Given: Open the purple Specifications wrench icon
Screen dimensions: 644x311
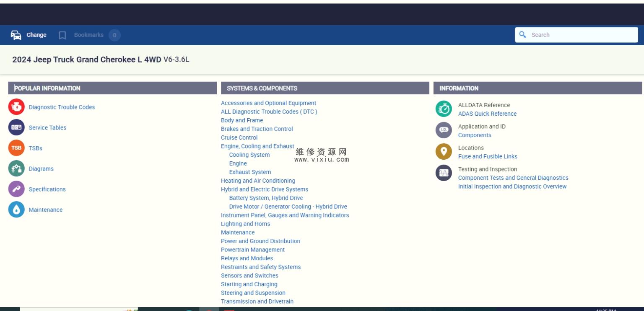Looking at the screenshot, I should pyautogui.click(x=16, y=189).
